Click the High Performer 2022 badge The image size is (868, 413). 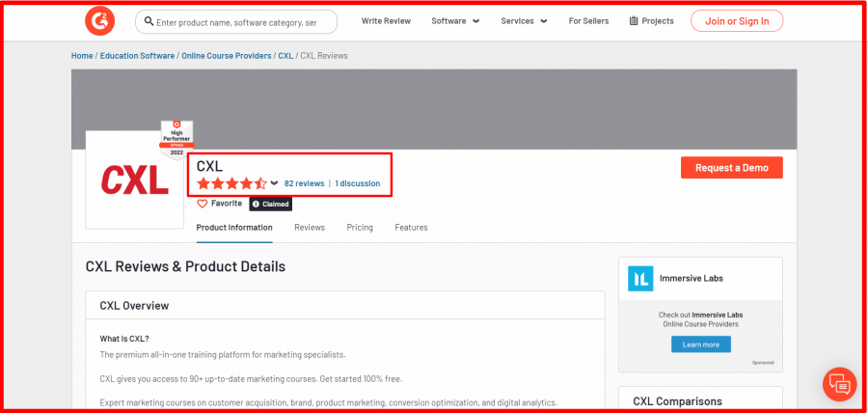click(176, 139)
